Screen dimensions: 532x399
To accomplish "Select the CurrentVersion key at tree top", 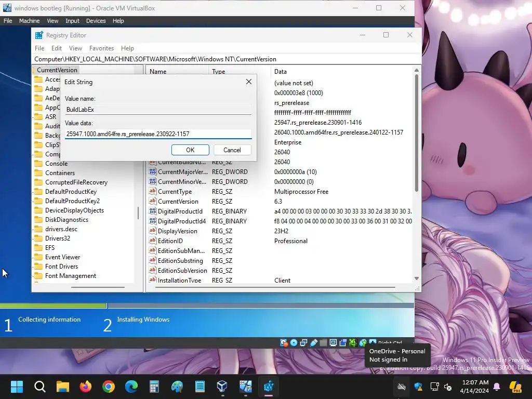I will (57, 70).
